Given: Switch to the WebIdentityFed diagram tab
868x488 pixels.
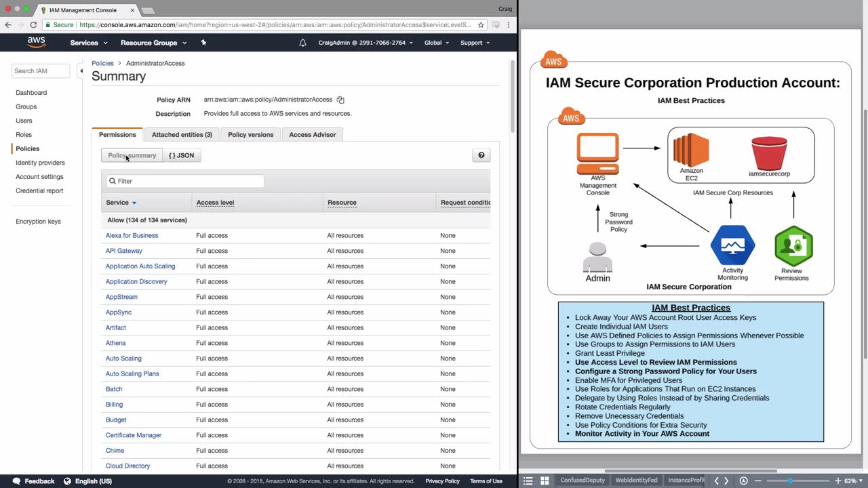Looking at the screenshot, I should (636, 481).
